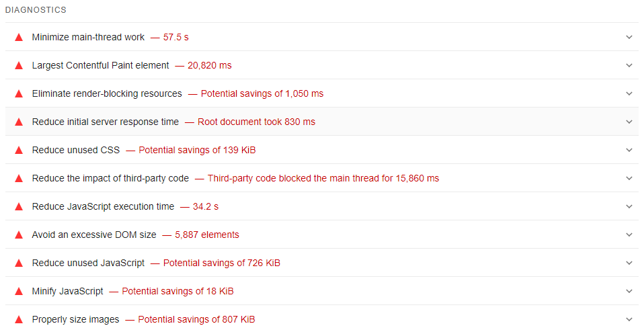Screen dimensions: 644x332
Task: Expand Minimize main-thread work chevron
Action: pyautogui.click(x=629, y=38)
